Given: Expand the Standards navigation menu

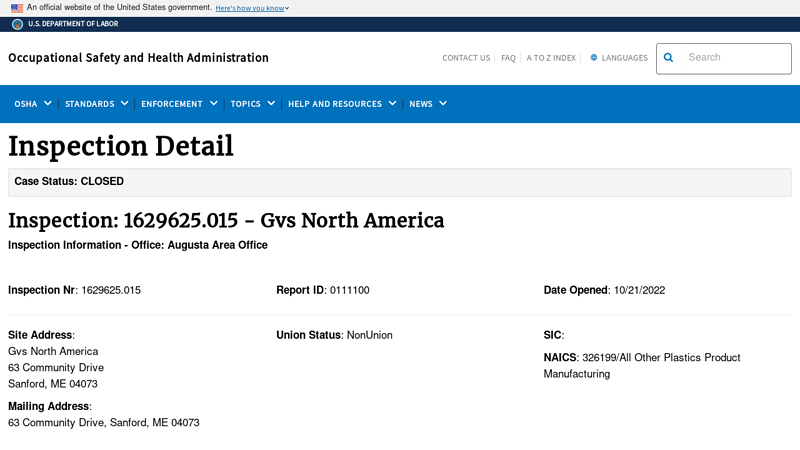Looking at the screenshot, I should 96,103.
